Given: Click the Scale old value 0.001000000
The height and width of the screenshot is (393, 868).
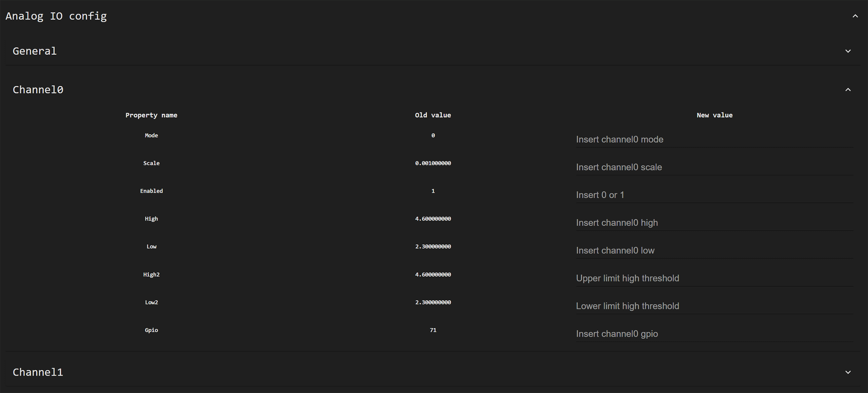Looking at the screenshot, I should [x=433, y=163].
